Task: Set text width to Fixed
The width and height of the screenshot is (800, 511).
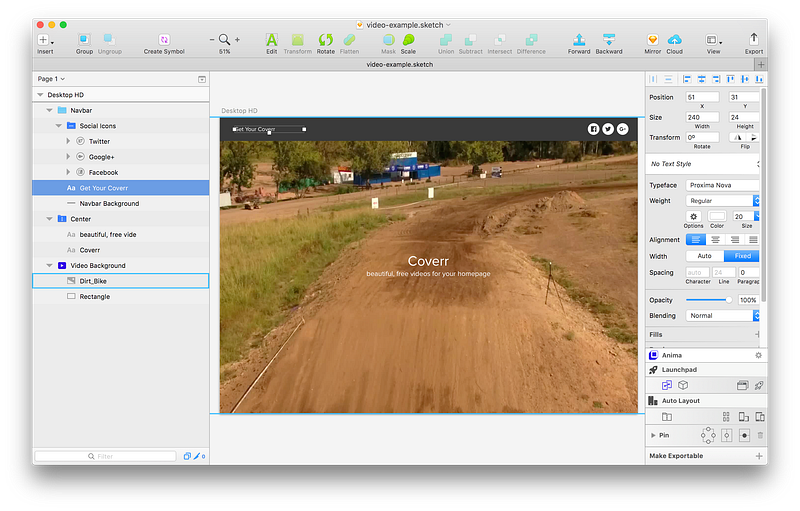Action: point(742,256)
